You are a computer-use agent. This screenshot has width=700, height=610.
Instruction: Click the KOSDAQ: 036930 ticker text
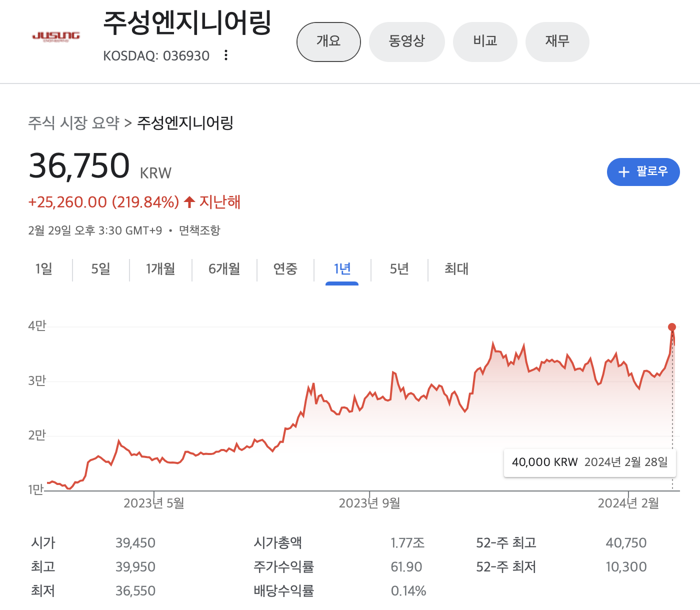tap(156, 55)
